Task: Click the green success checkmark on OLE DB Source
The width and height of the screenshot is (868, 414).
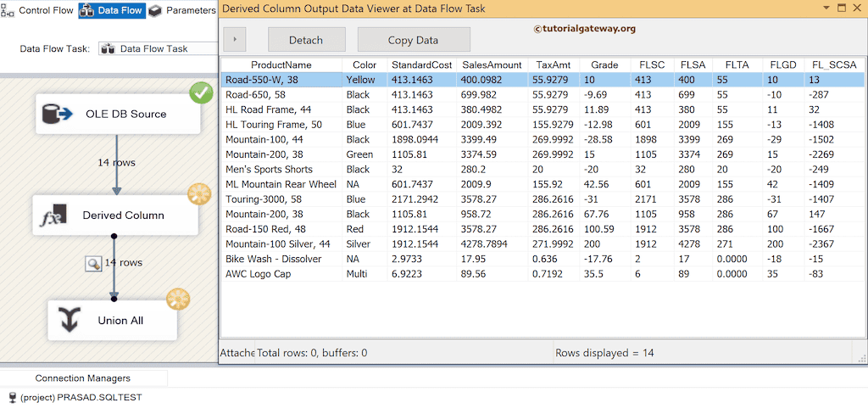Action: [201, 92]
